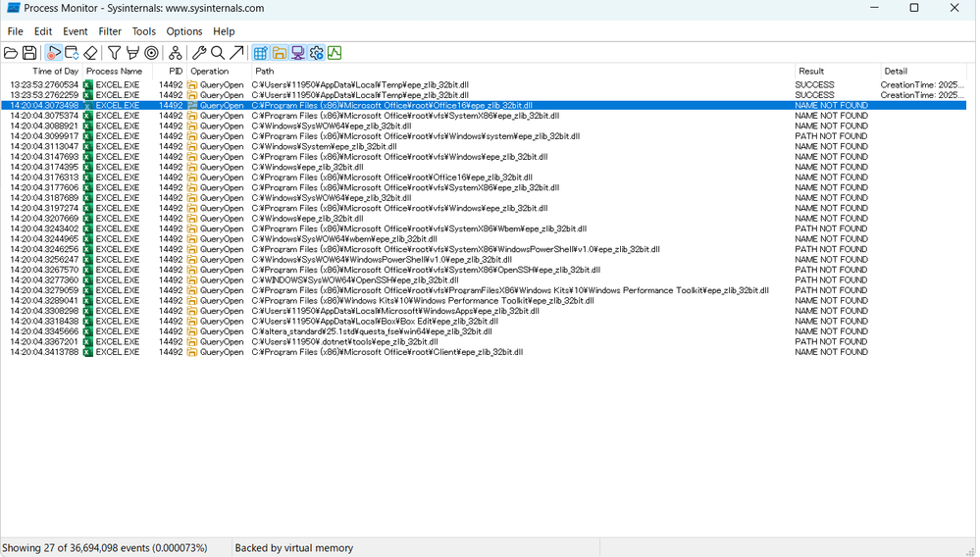The image size is (980, 557).
Task: Click the Detail column header
Action: click(923, 72)
